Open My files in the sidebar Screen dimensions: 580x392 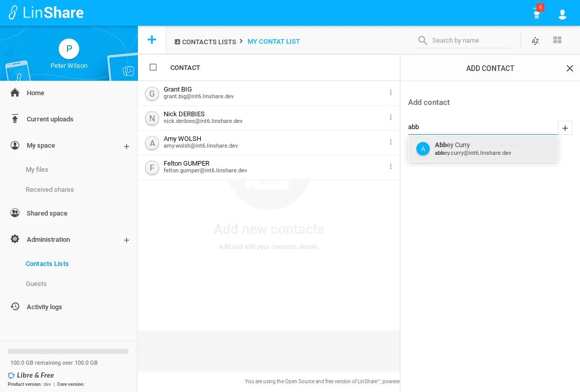click(x=37, y=169)
